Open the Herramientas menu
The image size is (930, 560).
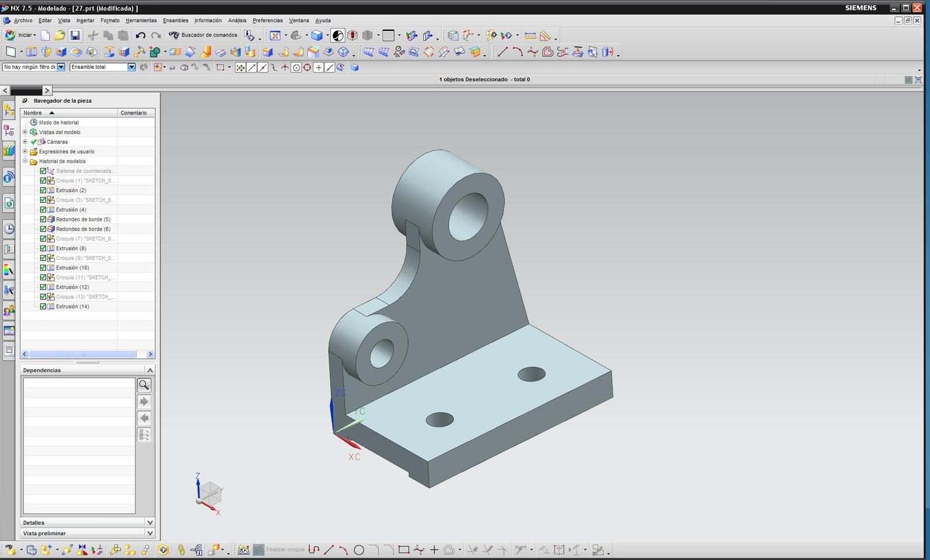[x=141, y=20]
